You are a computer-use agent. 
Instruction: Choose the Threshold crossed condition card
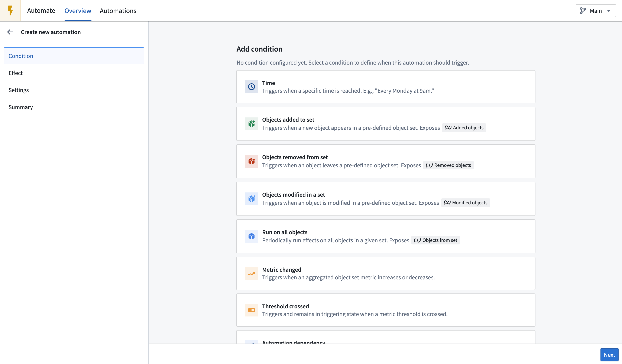click(x=386, y=310)
